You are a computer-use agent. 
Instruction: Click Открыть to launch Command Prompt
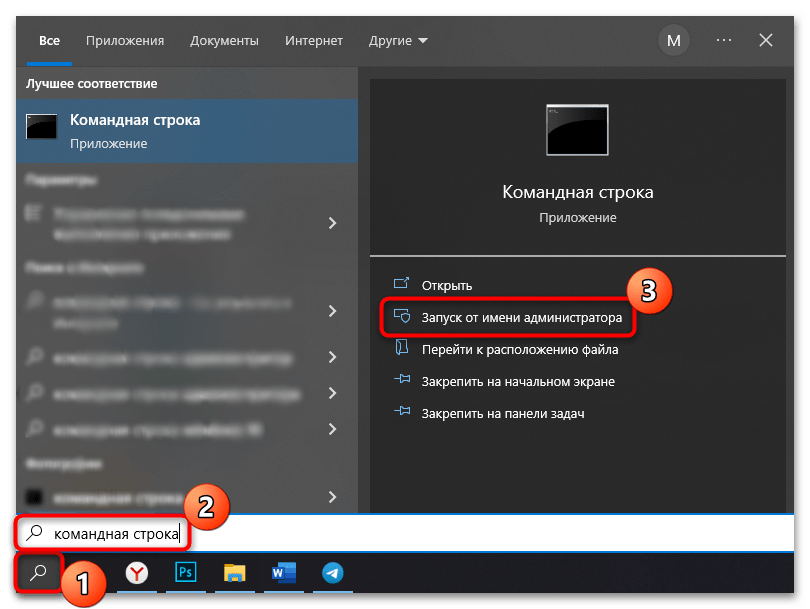[x=446, y=285]
